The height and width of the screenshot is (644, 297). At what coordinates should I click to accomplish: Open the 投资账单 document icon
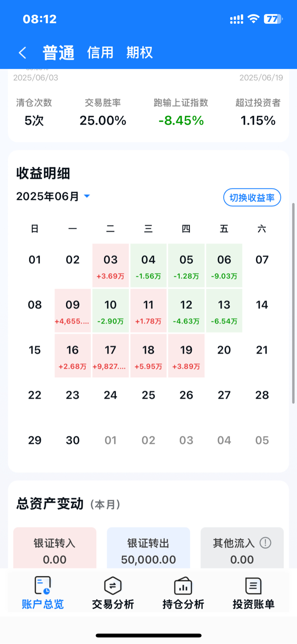(x=253, y=585)
